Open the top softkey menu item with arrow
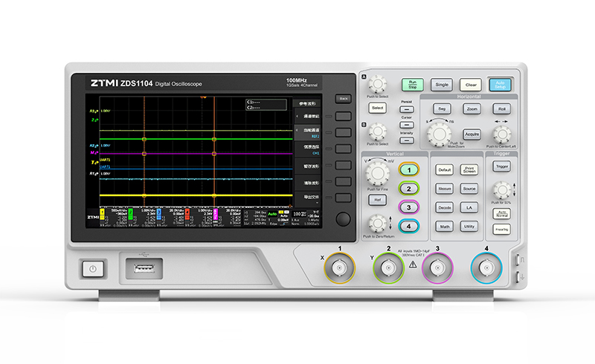The image size is (595, 364). pos(307,117)
